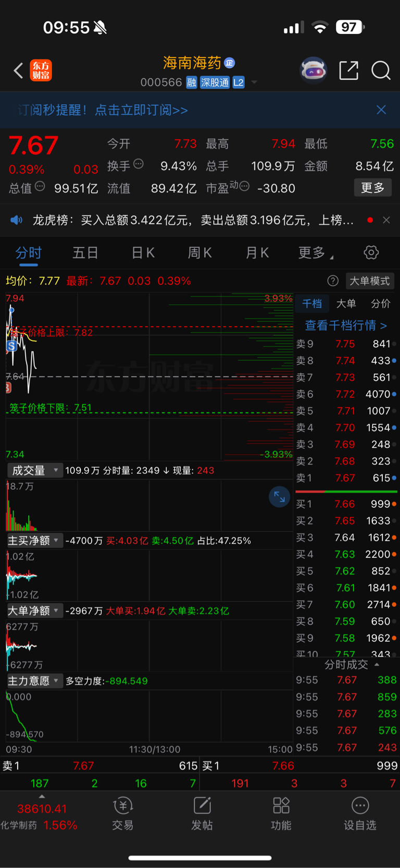Image resolution: width=400 pixels, height=868 pixels.
Task: Switch to the 分时 tab
Action: coord(29,253)
